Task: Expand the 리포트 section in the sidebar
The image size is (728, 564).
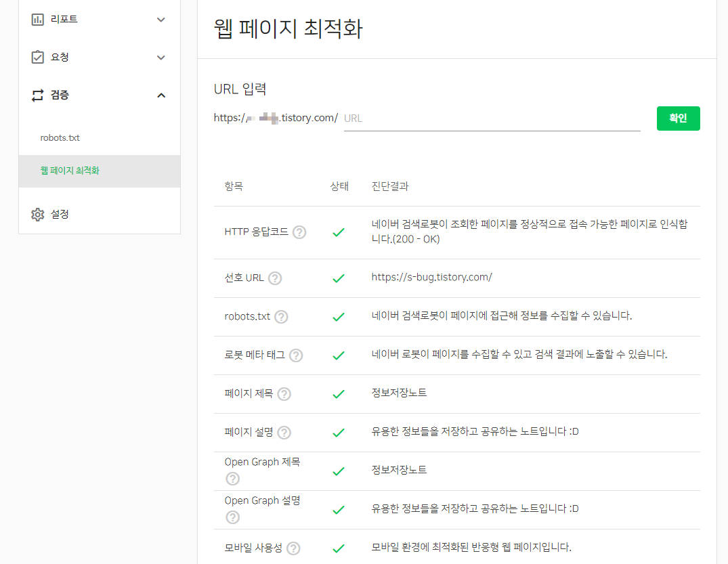Action: pos(161,19)
